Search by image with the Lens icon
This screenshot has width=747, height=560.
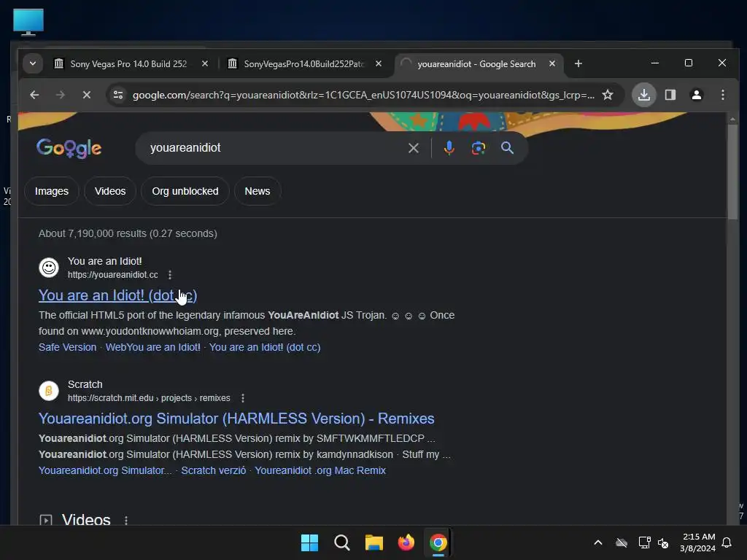[479, 148]
